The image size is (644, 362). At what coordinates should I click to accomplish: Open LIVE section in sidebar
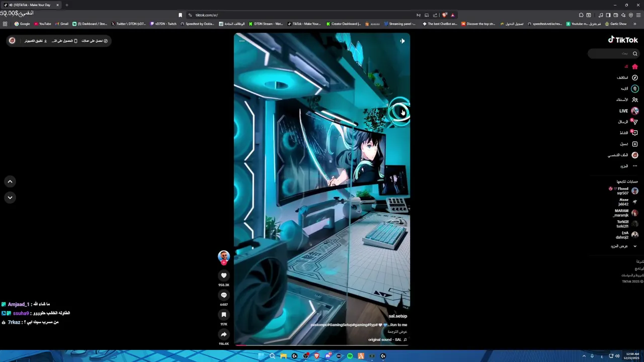(x=629, y=111)
